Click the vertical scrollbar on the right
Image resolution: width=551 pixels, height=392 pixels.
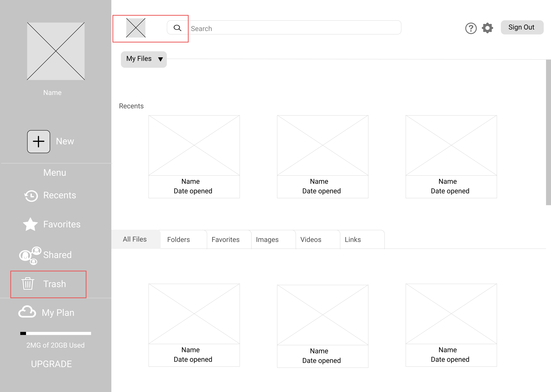click(x=548, y=132)
